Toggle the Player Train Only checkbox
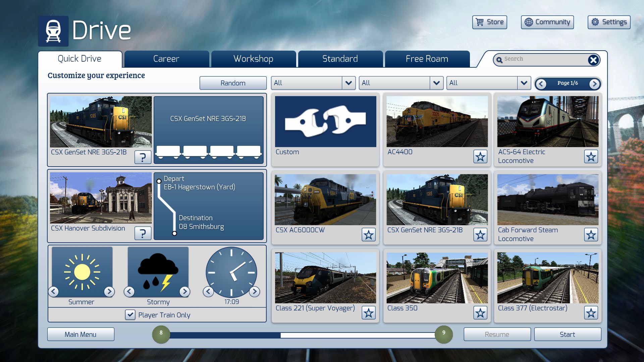Screen dimensions: 644x362 pyautogui.click(x=130, y=315)
